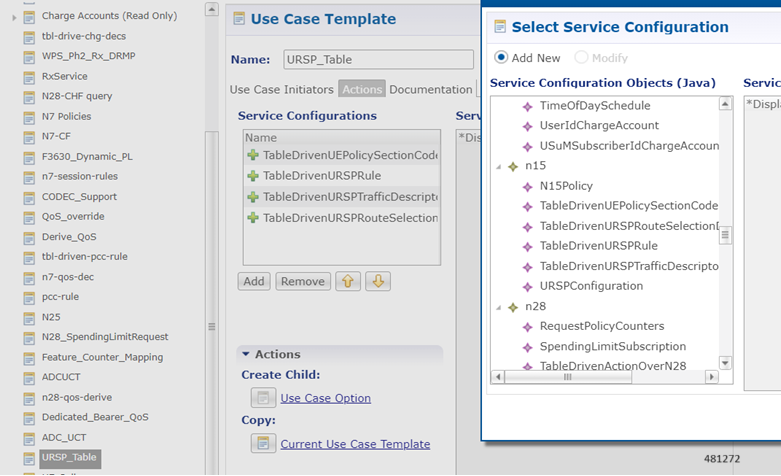Click the N15Policy object icon

[x=528, y=186]
